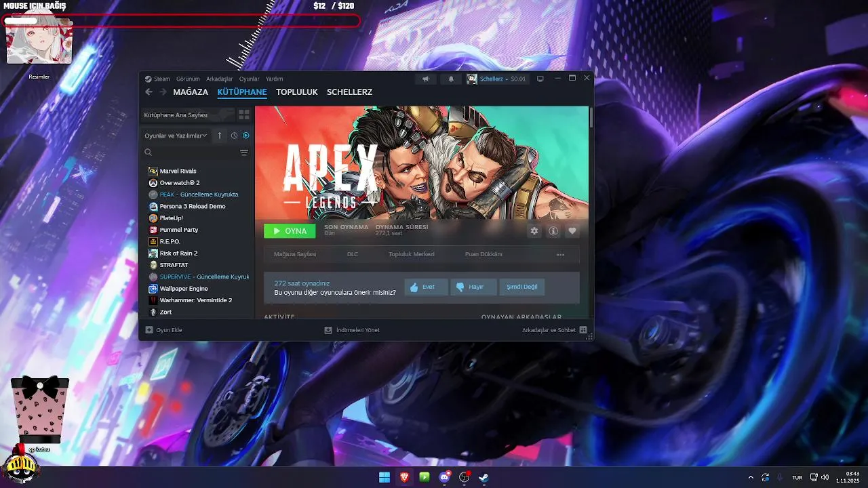Switch to Big Picture mode via monitor icon

click(540, 79)
